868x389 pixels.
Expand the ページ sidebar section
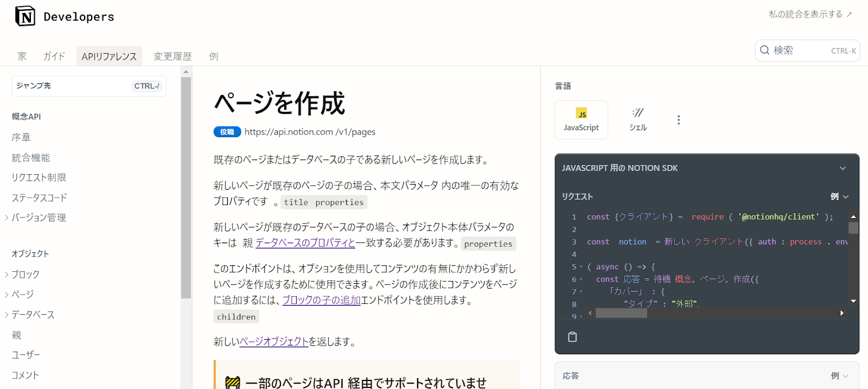click(7, 295)
